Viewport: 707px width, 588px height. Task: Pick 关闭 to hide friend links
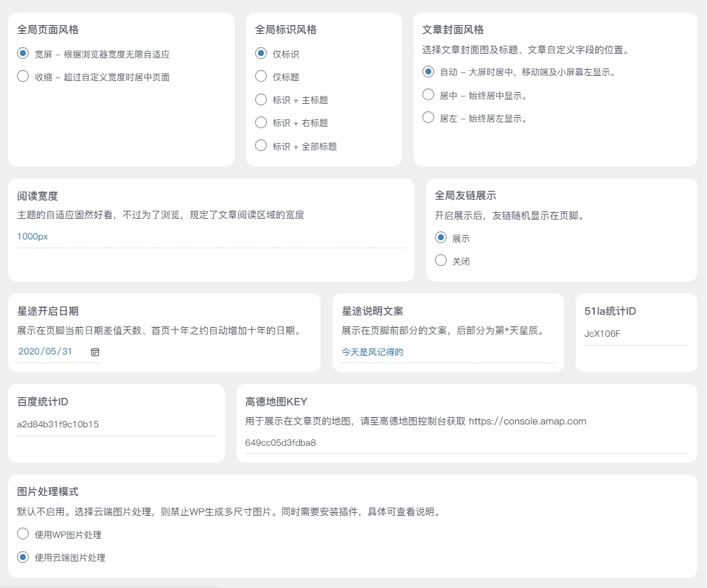point(441,261)
